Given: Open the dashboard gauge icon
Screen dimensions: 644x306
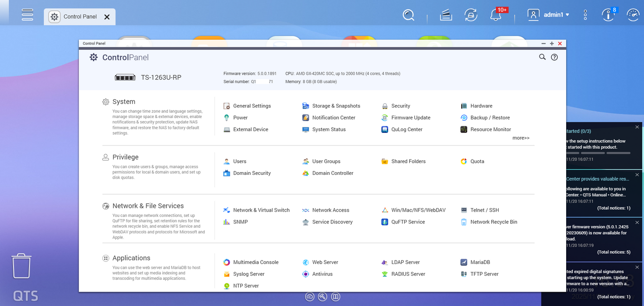Looking at the screenshot, I should pyautogui.click(x=633, y=15).
